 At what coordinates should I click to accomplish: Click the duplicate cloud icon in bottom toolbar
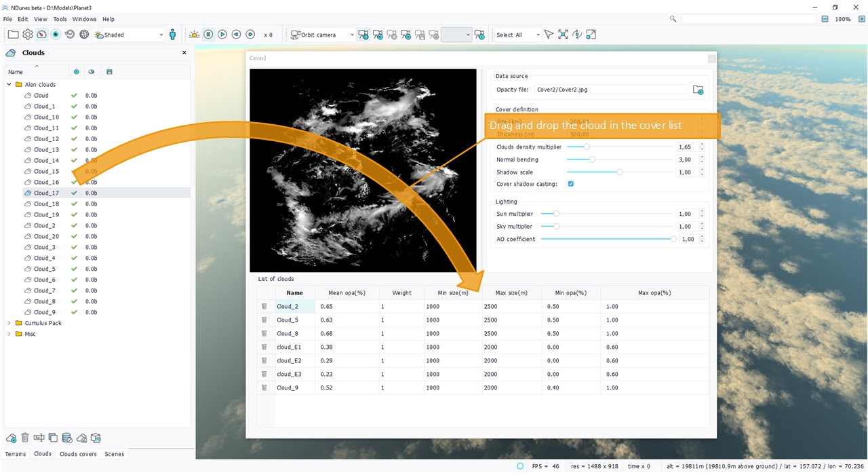pos(53,438)
